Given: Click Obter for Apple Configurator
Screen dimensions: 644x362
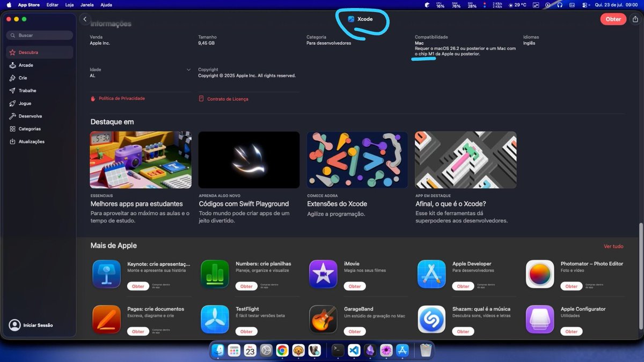Looking at the screenshot, I should click(572, 331).
